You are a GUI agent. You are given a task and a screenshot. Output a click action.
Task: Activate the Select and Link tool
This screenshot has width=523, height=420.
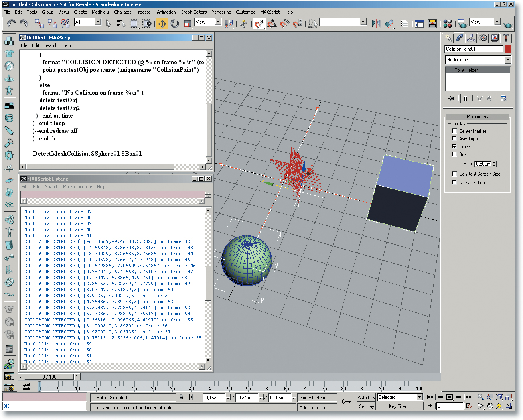[39, 24]
